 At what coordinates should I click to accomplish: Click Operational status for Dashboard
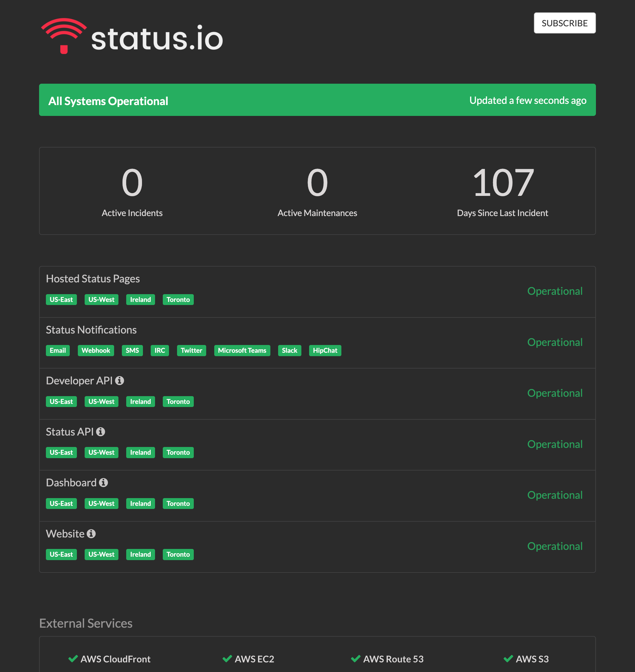pos(555,495)
